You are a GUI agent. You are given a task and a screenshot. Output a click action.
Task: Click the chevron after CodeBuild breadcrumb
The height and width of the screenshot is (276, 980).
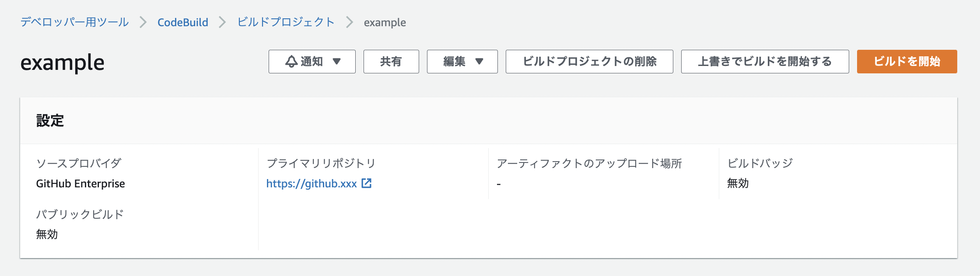[222, 22]
